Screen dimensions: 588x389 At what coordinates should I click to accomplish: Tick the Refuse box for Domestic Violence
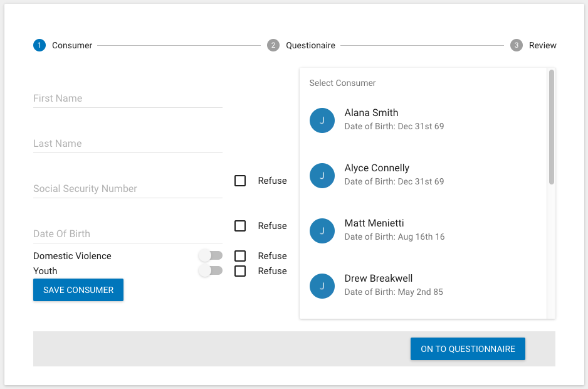coord(240,256)
